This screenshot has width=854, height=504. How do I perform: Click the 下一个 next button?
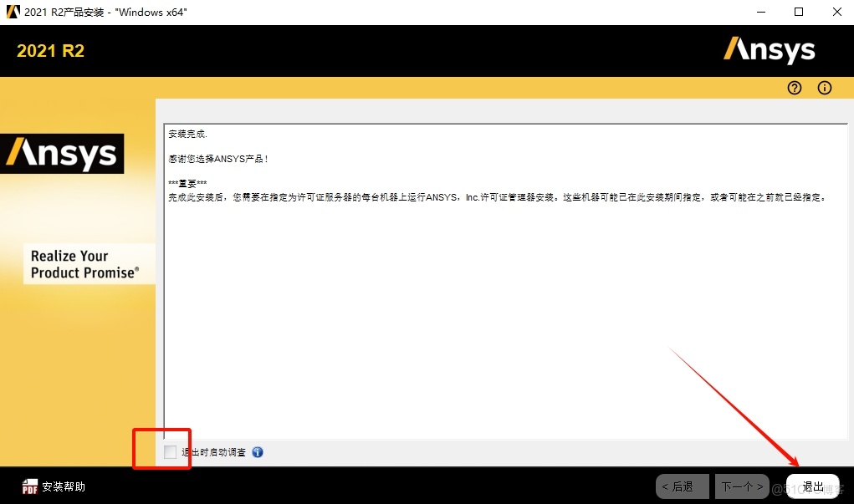click(741, 486)
